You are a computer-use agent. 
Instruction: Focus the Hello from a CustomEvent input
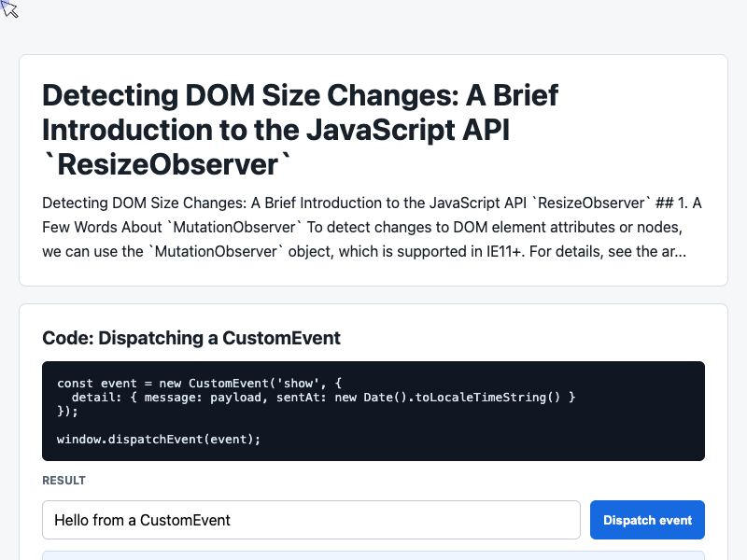coord(311,520)
